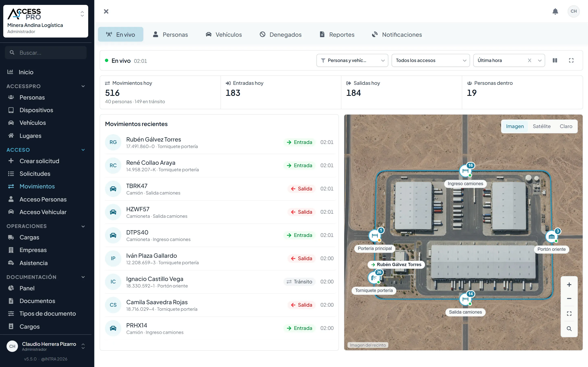Click the map search magnifier icon

(x=569, y=329)
